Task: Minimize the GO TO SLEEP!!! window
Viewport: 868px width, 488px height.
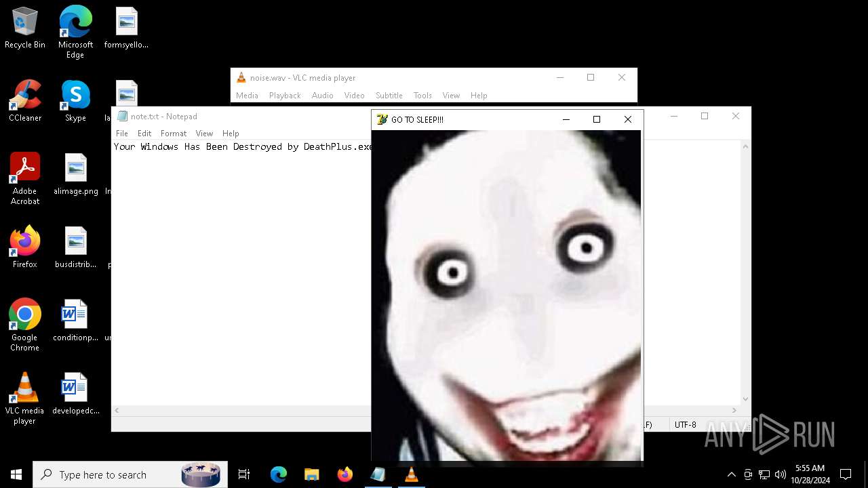Action: point(566,119)
